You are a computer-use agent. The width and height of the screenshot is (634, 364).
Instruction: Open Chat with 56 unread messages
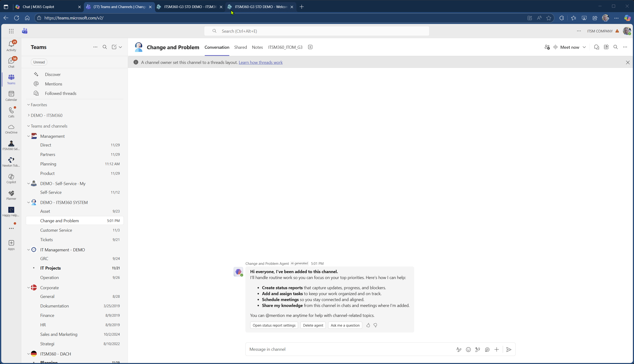(11, 62)
